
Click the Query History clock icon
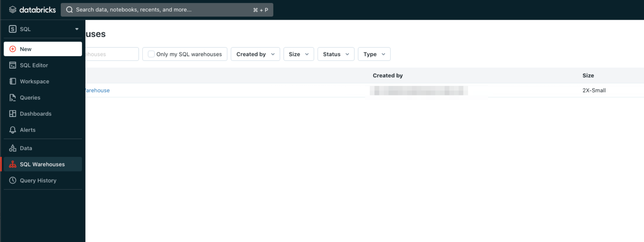coord(13,180)
